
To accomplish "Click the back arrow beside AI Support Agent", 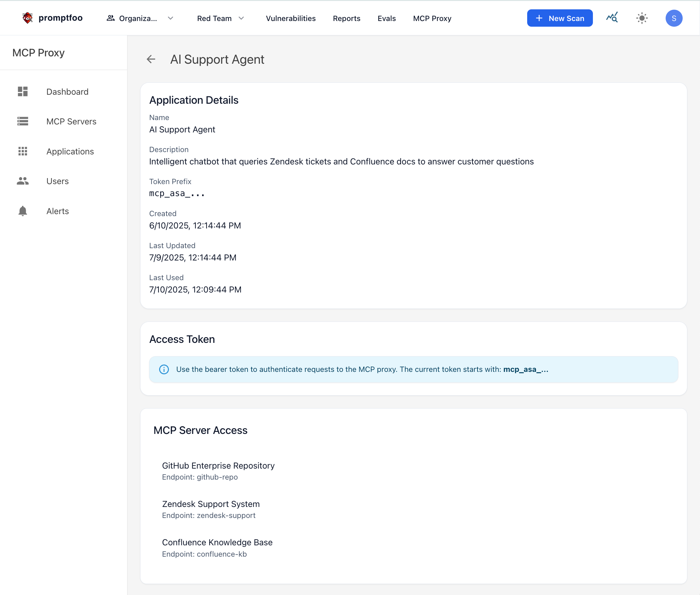I will point(151,59).
